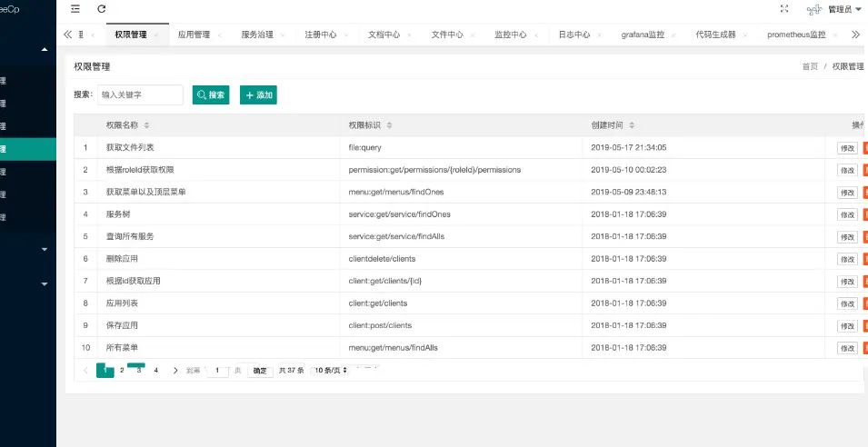Viewport: 868px width, 447px height.
Task: Collapse the expanded sidebar menu group arrow
Action: [45, 50]
